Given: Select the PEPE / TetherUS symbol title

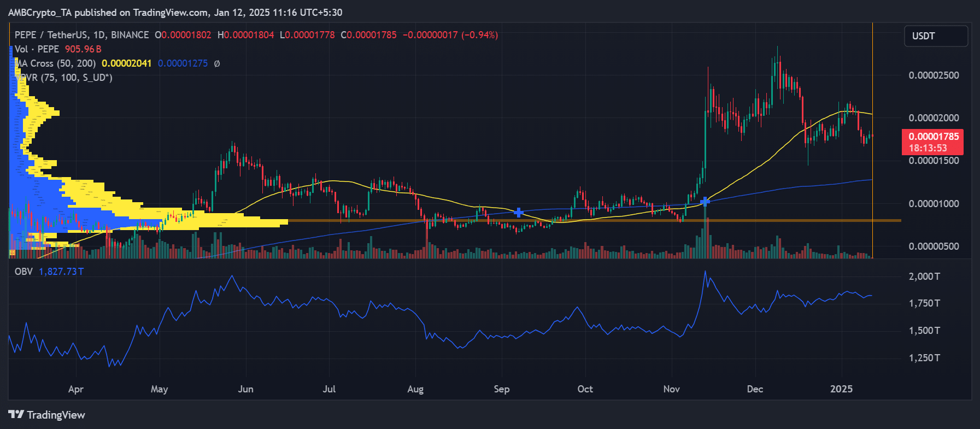Looking at the screenshot, I should [x=82, y=35].
